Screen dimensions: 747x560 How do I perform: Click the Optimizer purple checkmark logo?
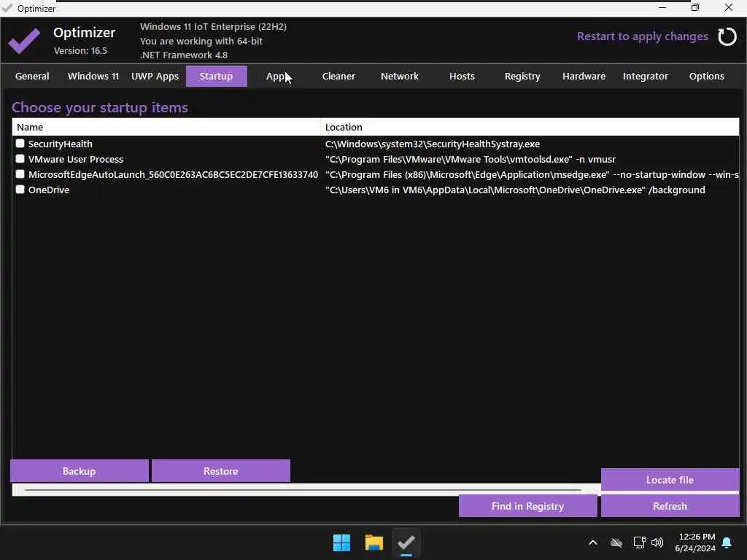tap(24, 41)
